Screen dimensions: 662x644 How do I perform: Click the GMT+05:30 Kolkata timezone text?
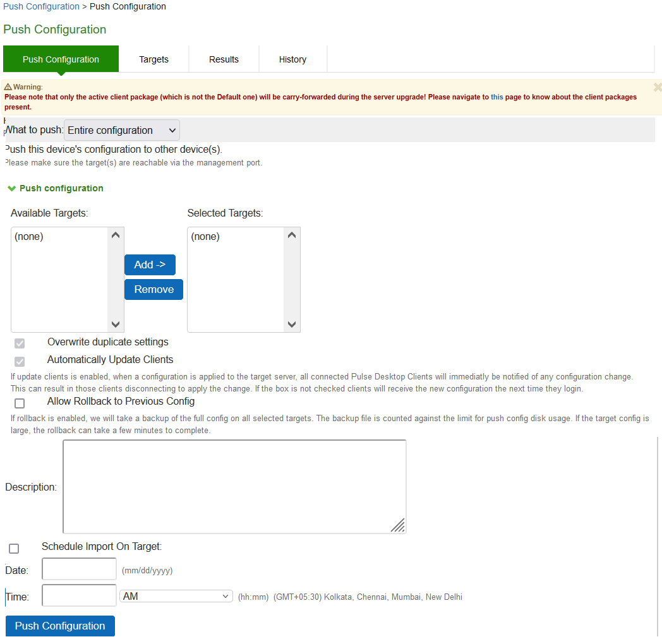[368, 597]
